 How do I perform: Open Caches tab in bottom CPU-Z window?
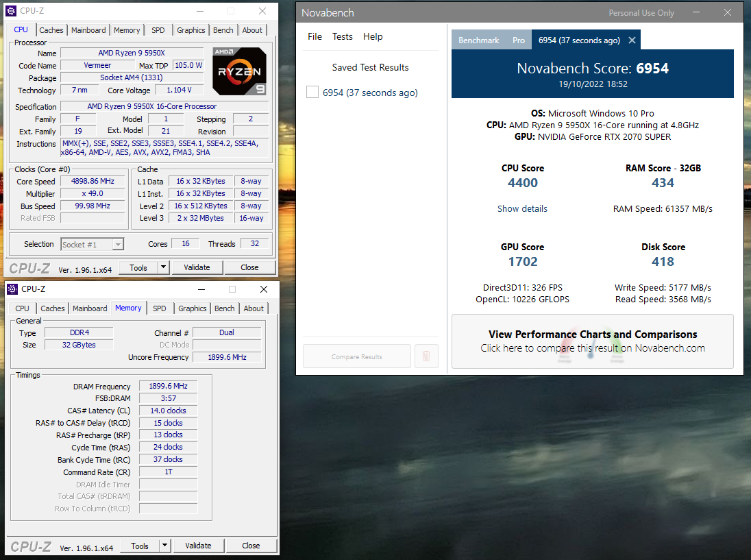[x=52, y=308]
